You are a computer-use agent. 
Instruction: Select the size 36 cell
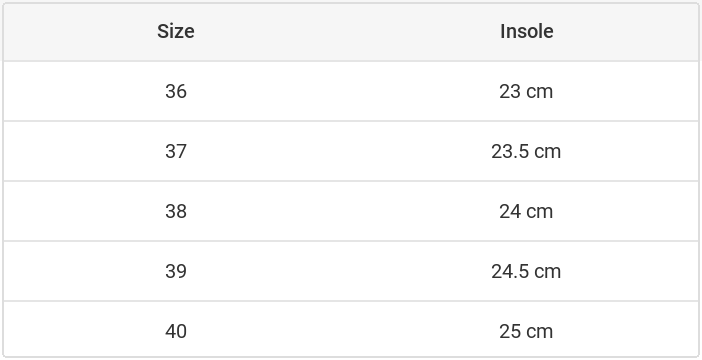pyautogui.click(x=176, y=91)
